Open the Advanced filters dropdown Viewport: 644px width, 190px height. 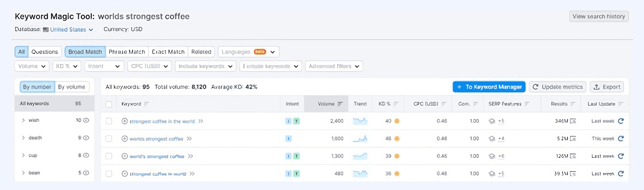(x=334, y=66)
